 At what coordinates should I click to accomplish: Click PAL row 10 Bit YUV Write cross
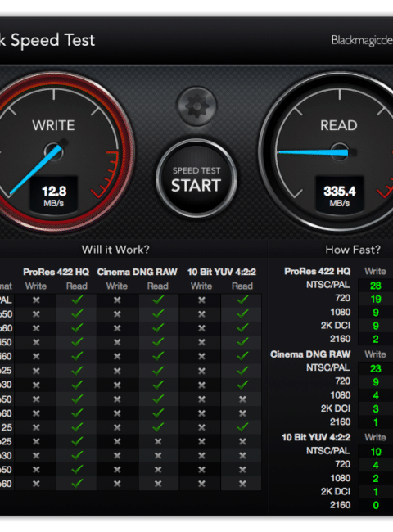[x=201, y=300]
